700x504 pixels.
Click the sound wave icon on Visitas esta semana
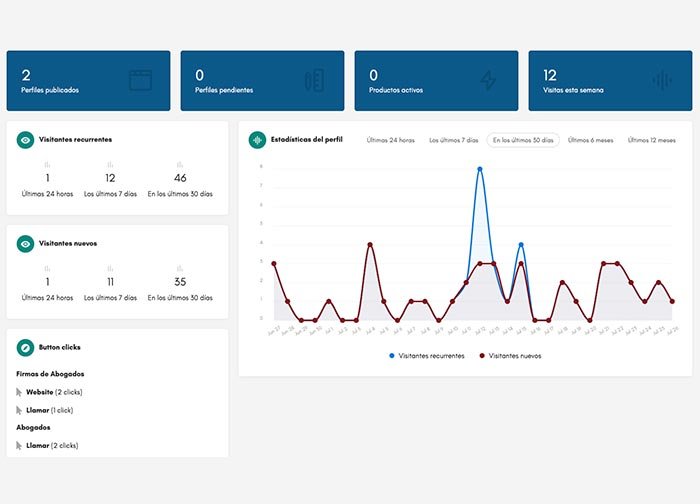[x=661, y=81]
